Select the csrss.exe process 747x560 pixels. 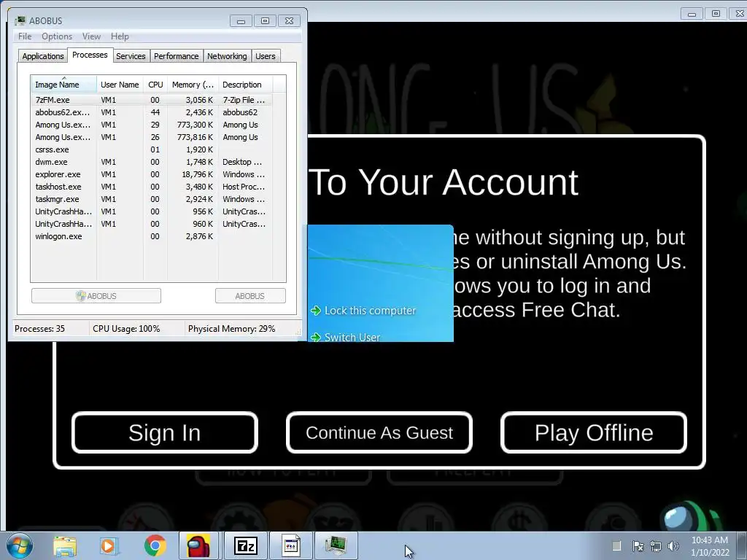click(152, 149)
